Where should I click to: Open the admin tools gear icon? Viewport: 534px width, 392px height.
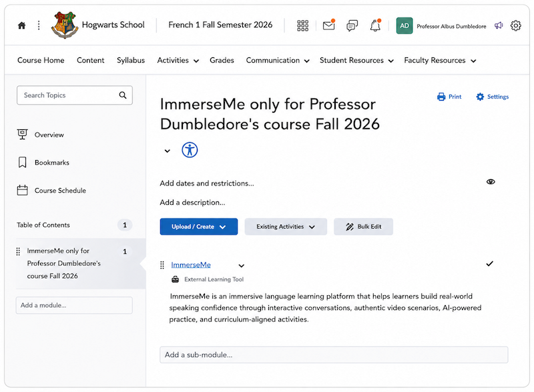pyautogui.click(x=515, y=25)
